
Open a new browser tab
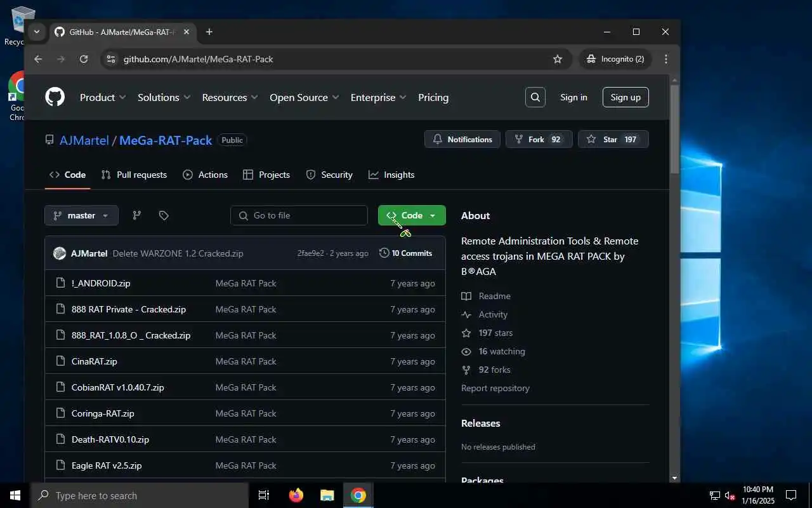tap(209, 32)
